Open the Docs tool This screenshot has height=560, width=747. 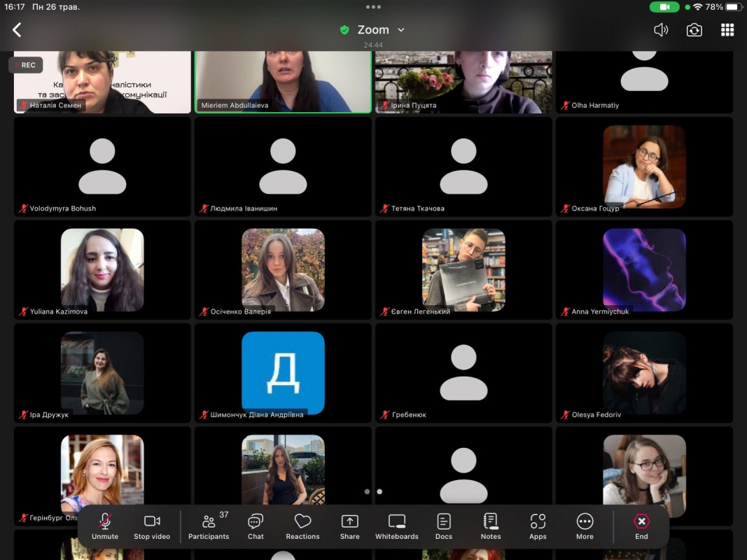(x=444, y=526)
